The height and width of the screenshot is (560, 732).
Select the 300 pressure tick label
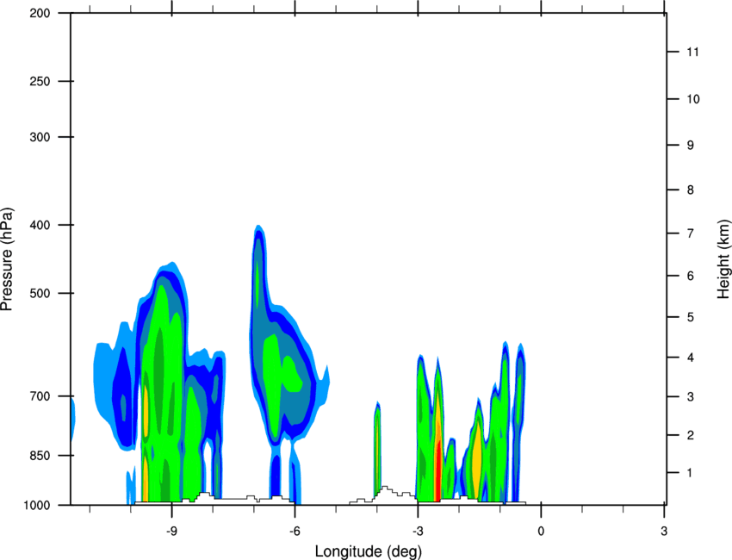click(40, 137)
